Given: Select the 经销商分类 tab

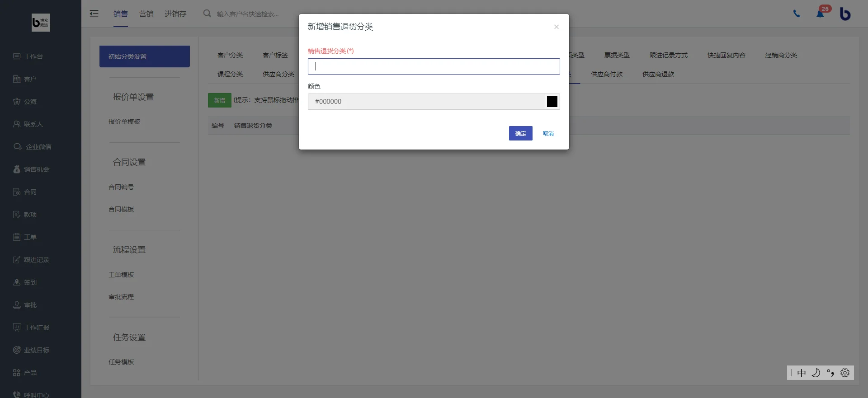Looking at the screenshot, I should click(781, 55).
